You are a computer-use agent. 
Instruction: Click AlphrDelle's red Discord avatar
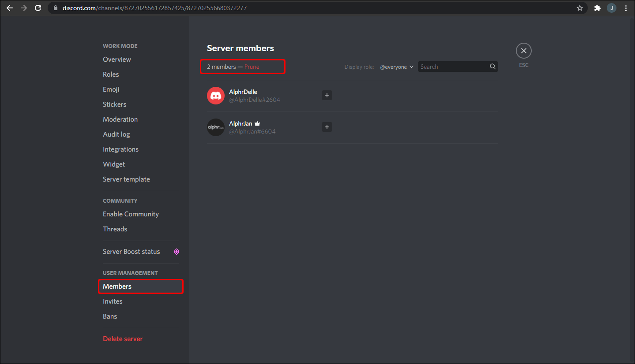pyautogui.click(x=216, y=96)
